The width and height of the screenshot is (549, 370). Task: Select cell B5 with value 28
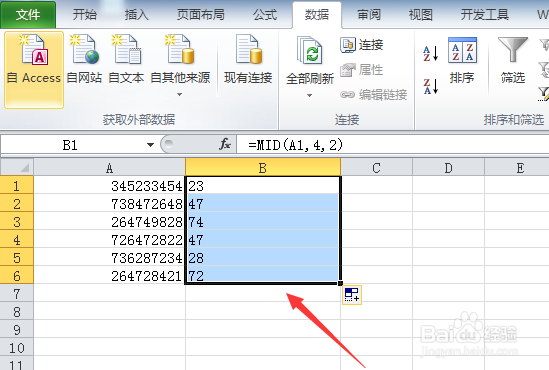263,257
